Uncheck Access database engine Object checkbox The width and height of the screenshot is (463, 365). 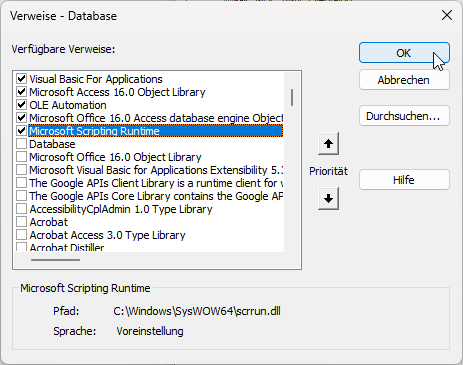pos(22,118)
